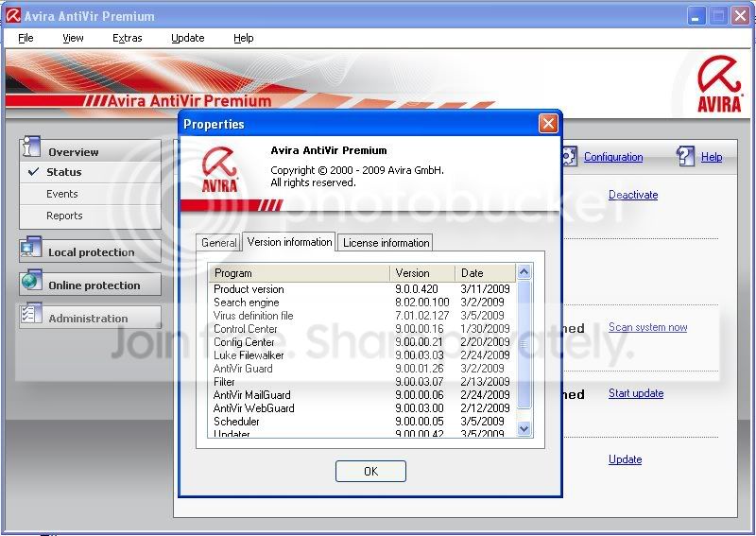Expand the Local protection section

(x=90, y=251)
